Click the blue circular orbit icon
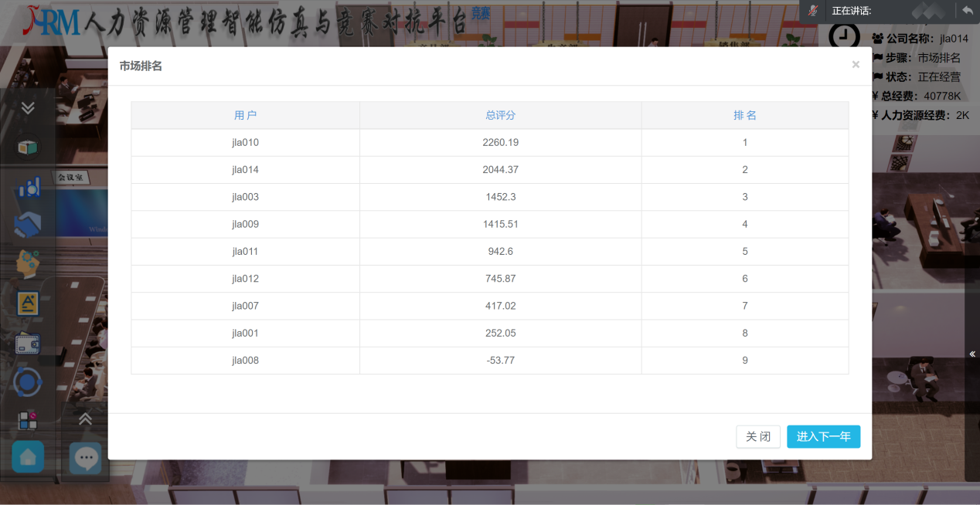980x505 pixels. (28, 382)
